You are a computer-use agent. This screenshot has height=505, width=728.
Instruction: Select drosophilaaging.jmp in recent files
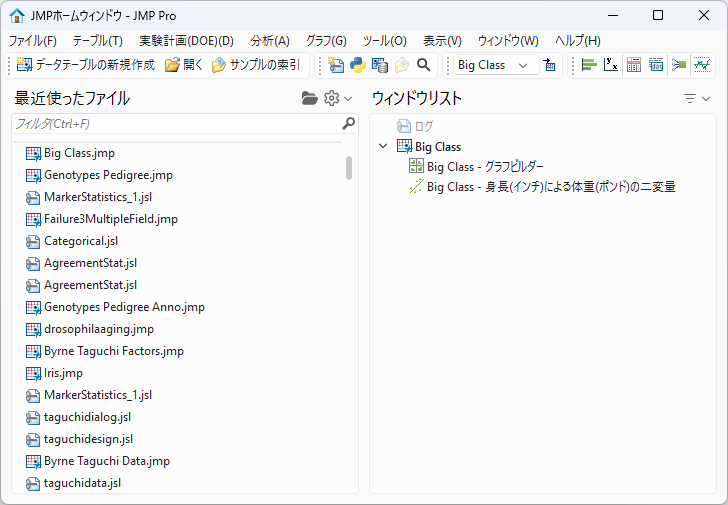[x=99, y=329]
